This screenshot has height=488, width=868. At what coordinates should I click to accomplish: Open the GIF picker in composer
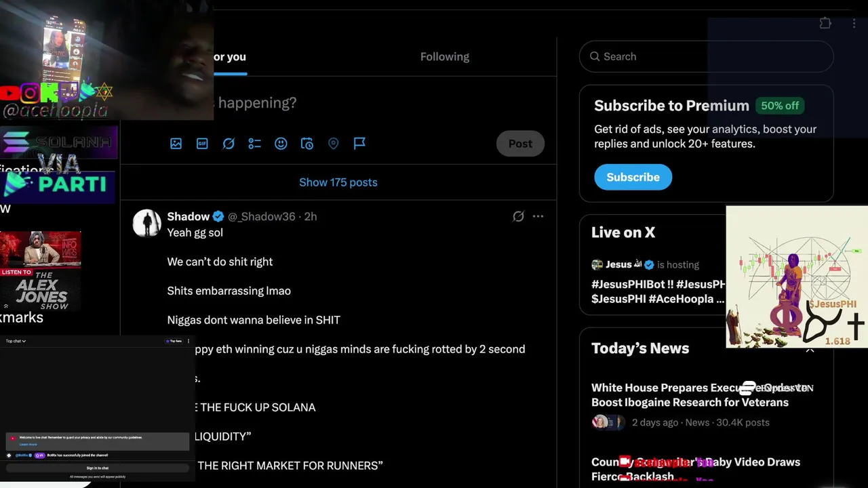(x=202, y=144)
